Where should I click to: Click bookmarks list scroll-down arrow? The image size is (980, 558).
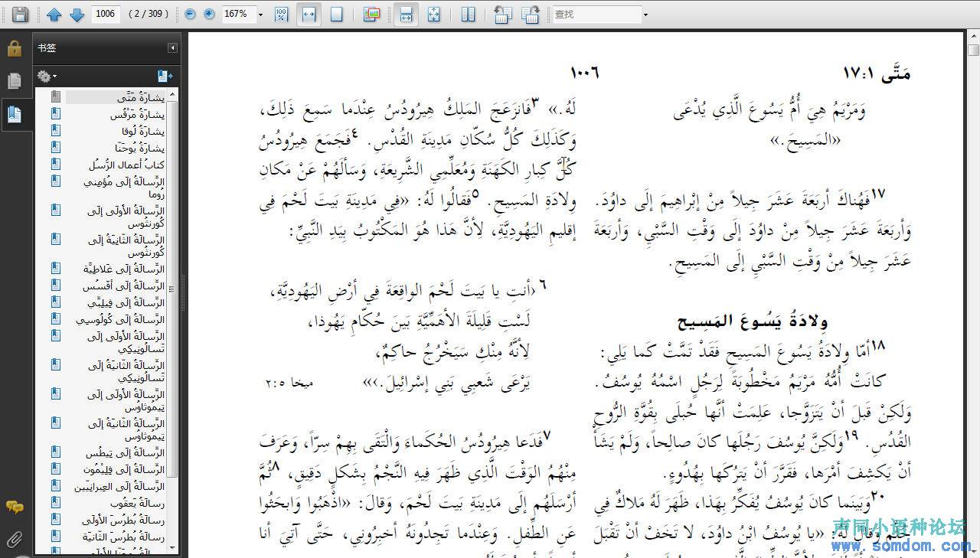(x=172, y=548)
